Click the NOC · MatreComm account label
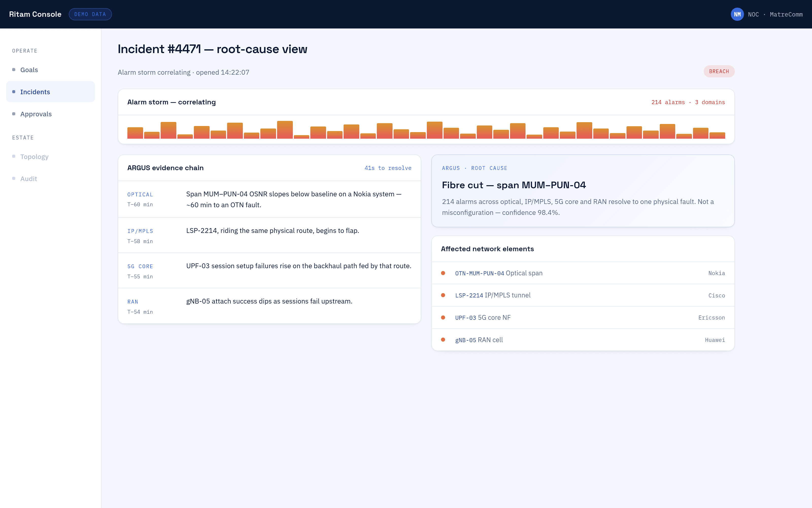 (775, 14)
